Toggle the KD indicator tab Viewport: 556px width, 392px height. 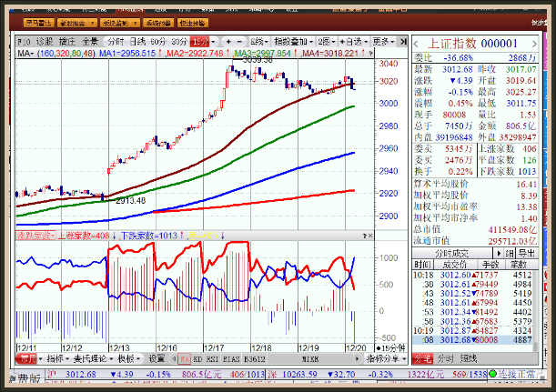(x=197, y=359)
